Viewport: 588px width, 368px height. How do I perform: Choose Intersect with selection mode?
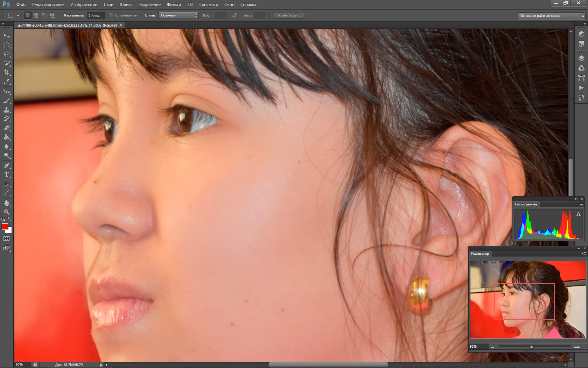click(x=52, y=15)
